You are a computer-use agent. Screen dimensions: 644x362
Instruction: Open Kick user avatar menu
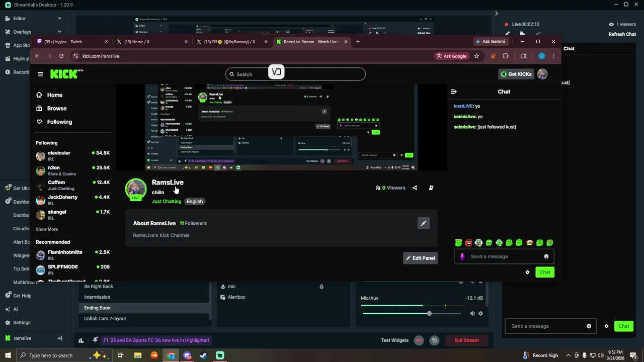[542, 74]
